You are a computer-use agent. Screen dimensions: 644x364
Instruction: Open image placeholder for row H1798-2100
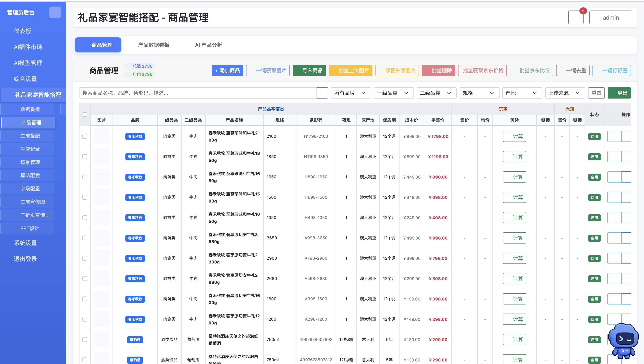coord(101,136)
